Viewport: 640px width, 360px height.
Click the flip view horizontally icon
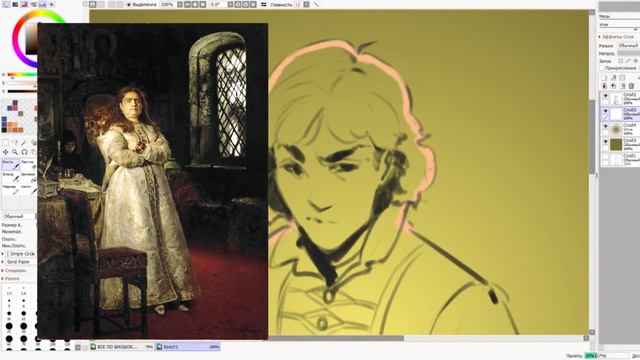[264, 4]
